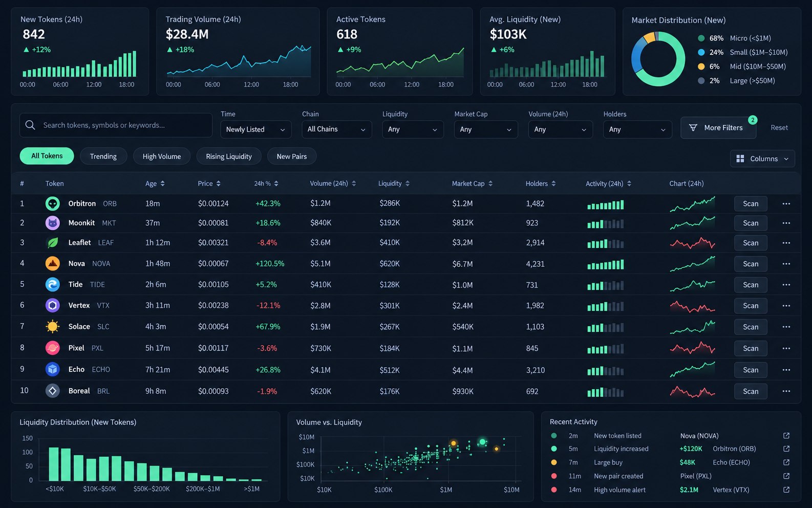
Task: Click the Tide wave logo icon
Action: coord(53,285)
